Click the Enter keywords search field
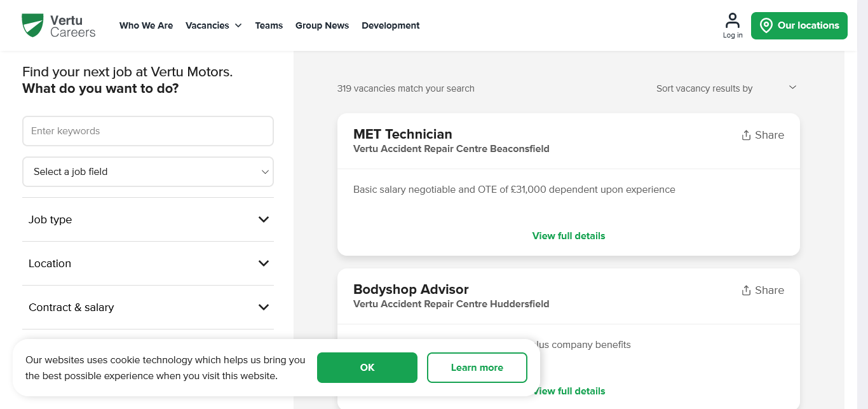This screenshot has width=868, height=409. tap(147, 131)
